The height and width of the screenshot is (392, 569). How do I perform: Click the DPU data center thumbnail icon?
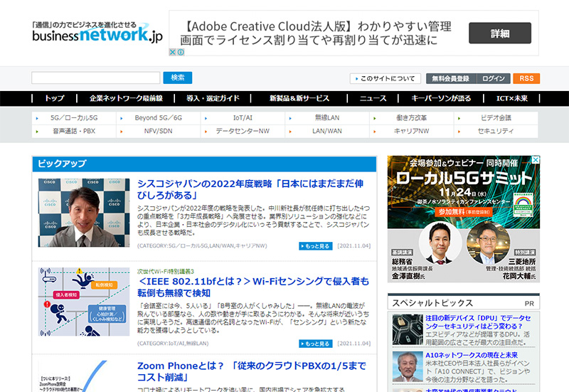tap(407, 328)
